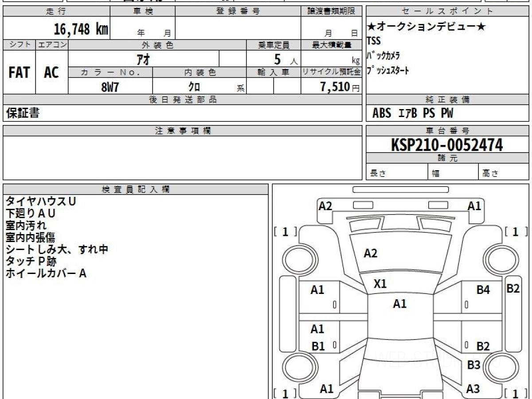Click the A3 damage mark on the diagram
This screenshot has width=532, height=399.
click(473, 389)
